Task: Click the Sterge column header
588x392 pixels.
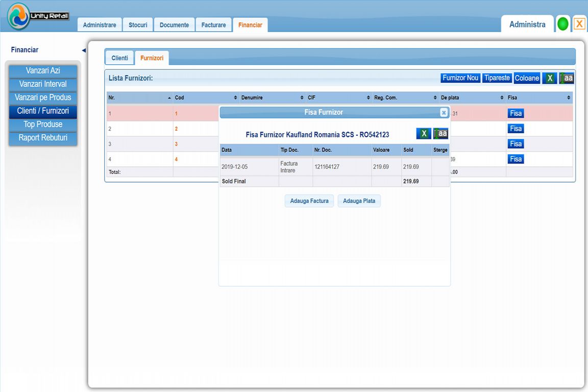Action: pos(440,150)
